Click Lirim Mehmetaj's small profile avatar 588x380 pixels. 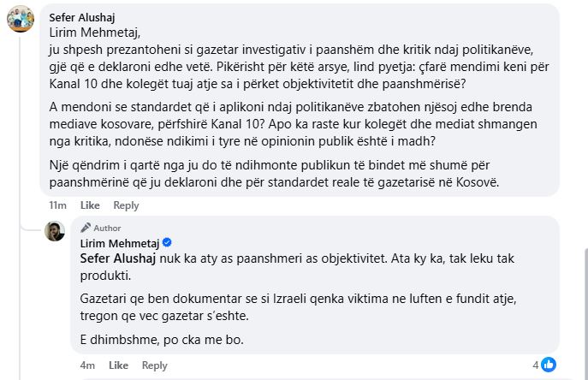tap(55, 230)
